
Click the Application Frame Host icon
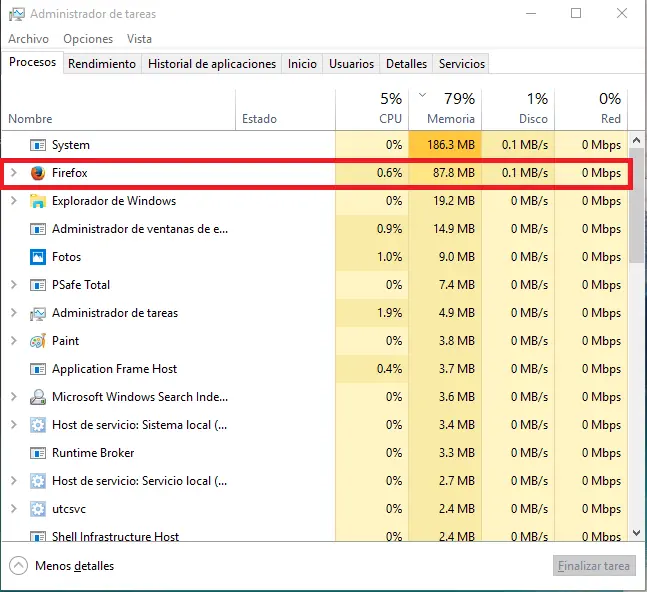tap(38, 369)
